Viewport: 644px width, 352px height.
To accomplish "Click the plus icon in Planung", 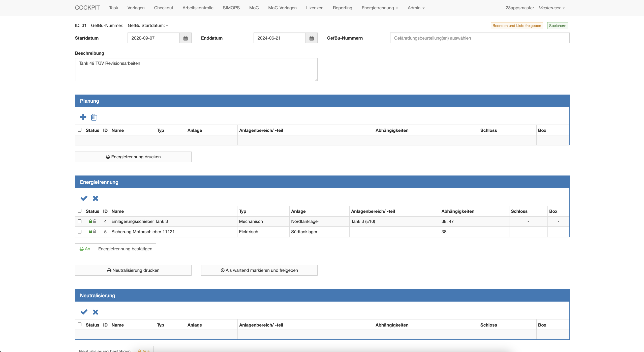I will point(83,117).
